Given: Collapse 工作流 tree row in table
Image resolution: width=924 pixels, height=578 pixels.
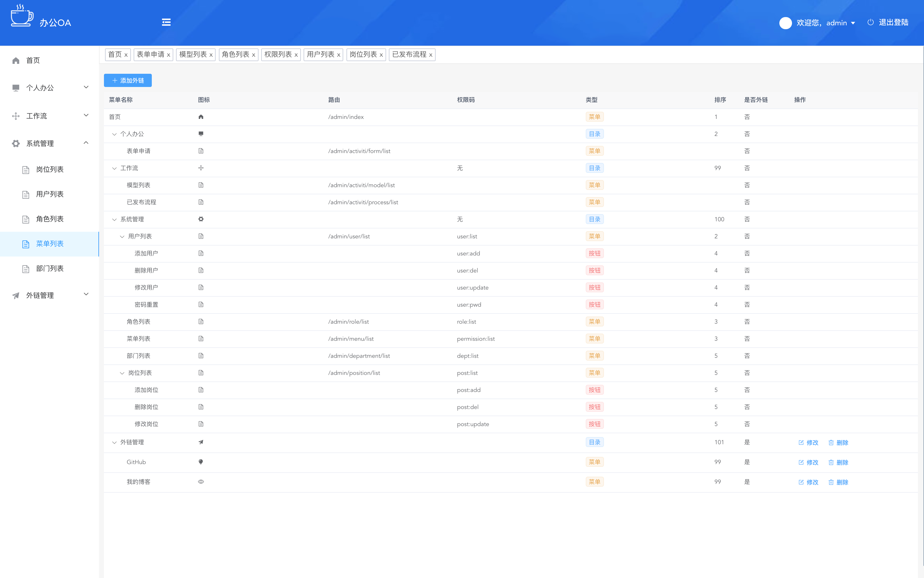Looking at the screenshot, I should pos(114,168).
